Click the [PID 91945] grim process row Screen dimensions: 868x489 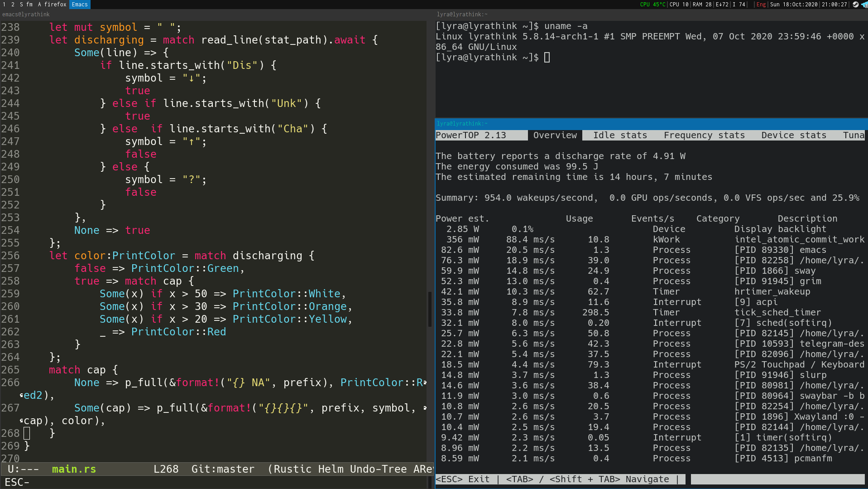point(650,281)
